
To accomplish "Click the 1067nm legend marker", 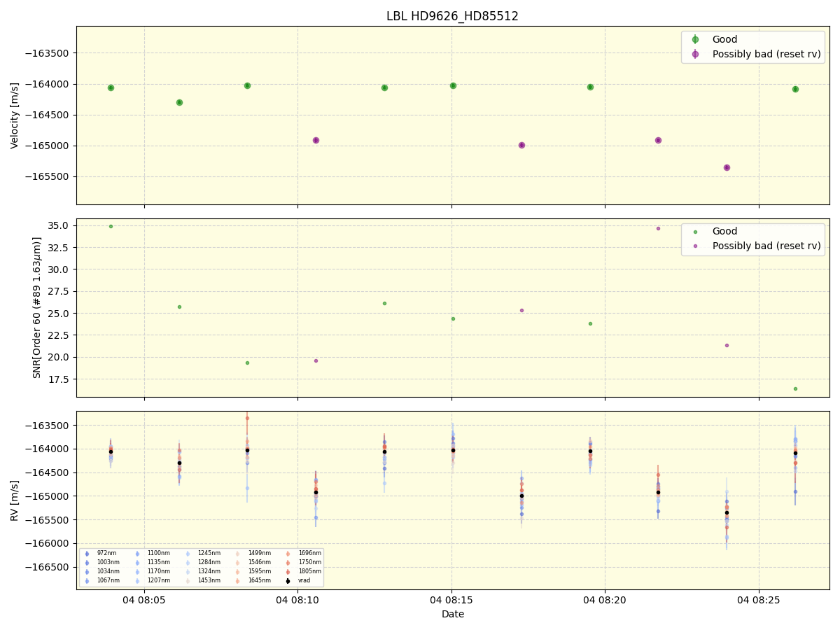I will 87,580.
